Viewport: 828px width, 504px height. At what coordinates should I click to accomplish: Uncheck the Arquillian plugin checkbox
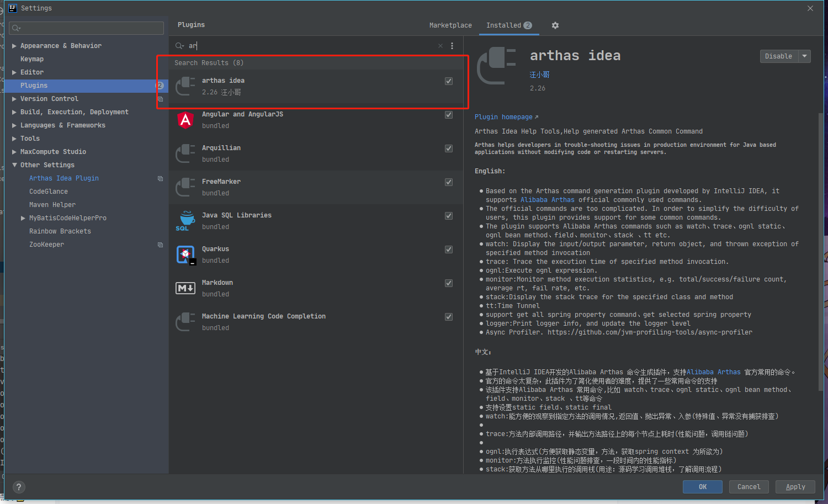point(449,148)
